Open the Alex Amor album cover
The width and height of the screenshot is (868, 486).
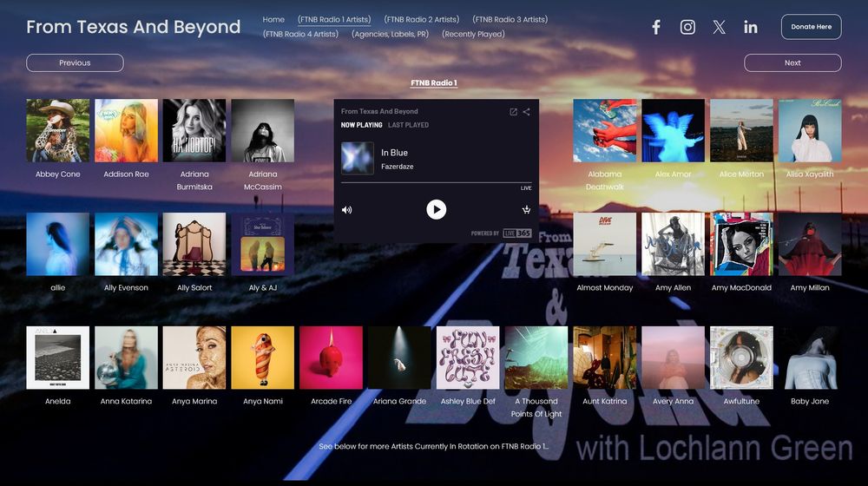tap(674, 131)
